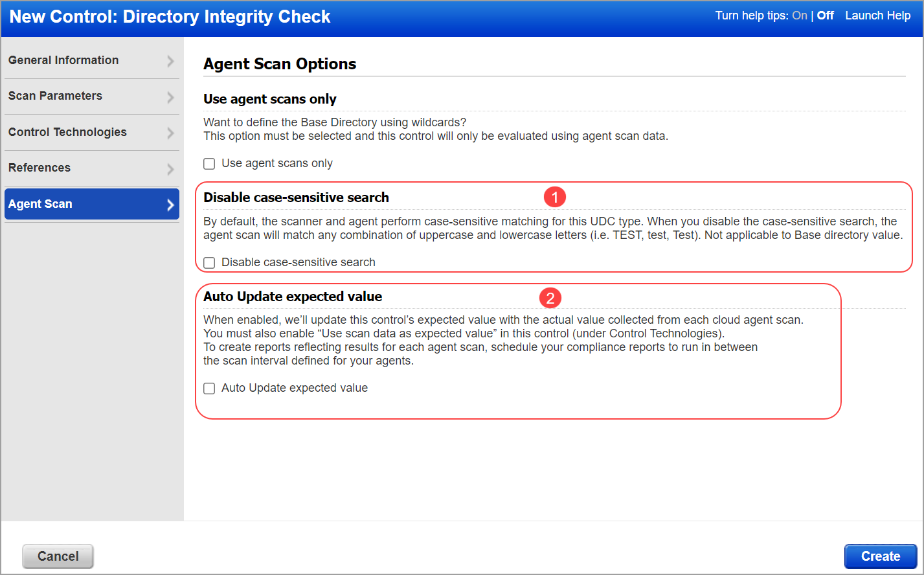Select the Agent Scan section
The width and height of the screenshot is (924, 575).
pos(40,204)
